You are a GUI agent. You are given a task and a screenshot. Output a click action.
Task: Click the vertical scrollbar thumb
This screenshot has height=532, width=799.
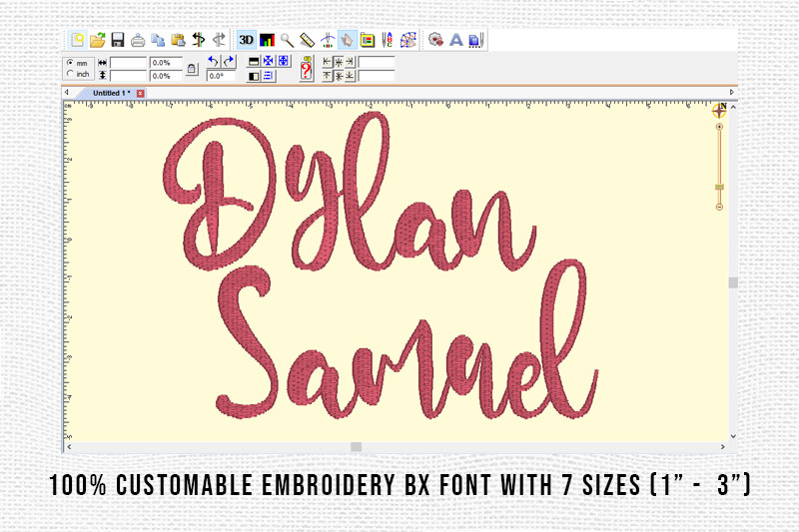pyautogui.click(x=733, y=282)
